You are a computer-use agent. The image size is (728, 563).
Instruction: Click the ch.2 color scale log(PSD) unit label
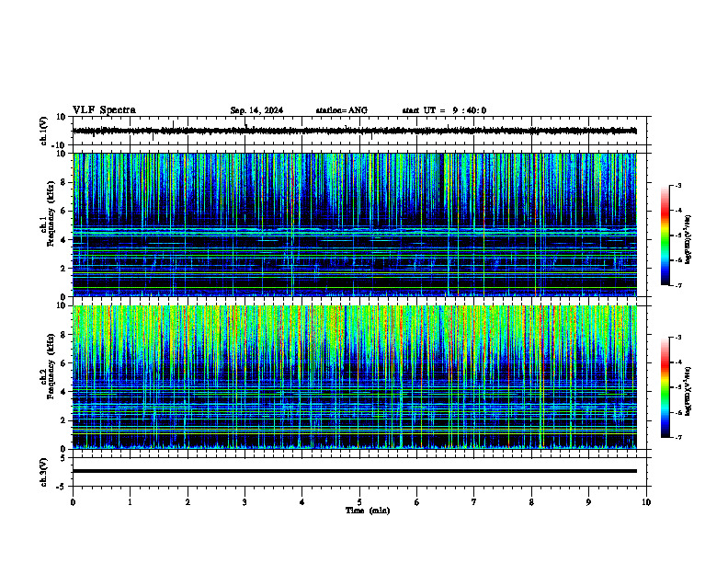pyautogui.click(x=688, y=391)
